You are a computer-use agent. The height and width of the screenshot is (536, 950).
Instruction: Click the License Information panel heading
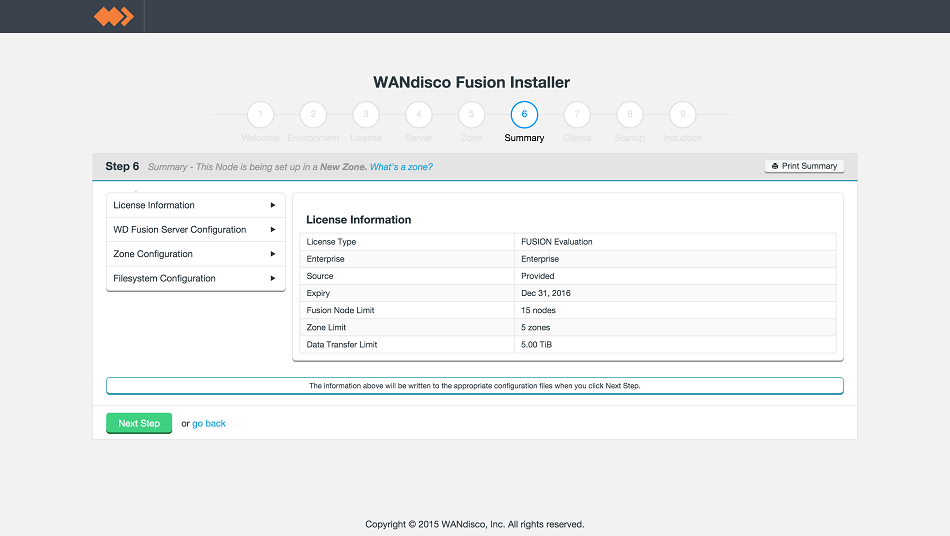(359, 220)
